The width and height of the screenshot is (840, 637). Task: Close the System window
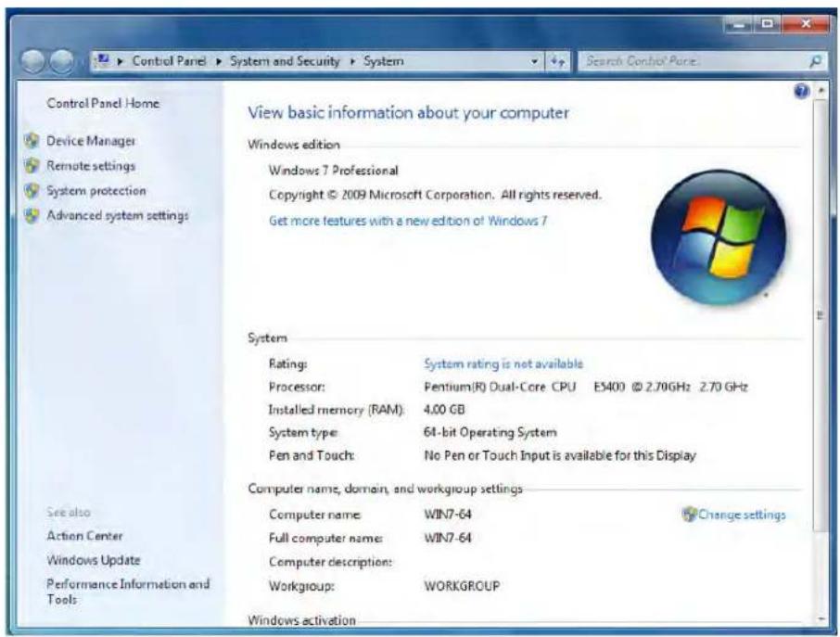point(805,24)
